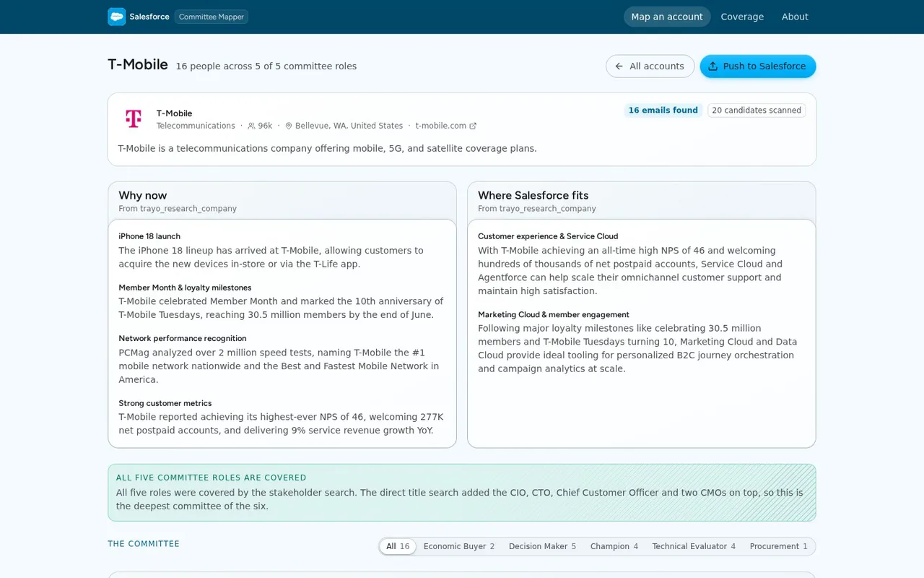The height and width of the screenshot is (578, 924).
Task: Click the Strong customer metrics heading
Action: tap(165, 403)
